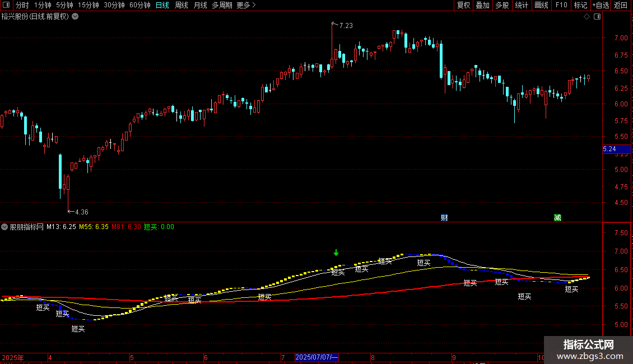Click the highlighted 5.24 price tag on axis
Viewport: 633px width, 364px height.
click(616, 149)
